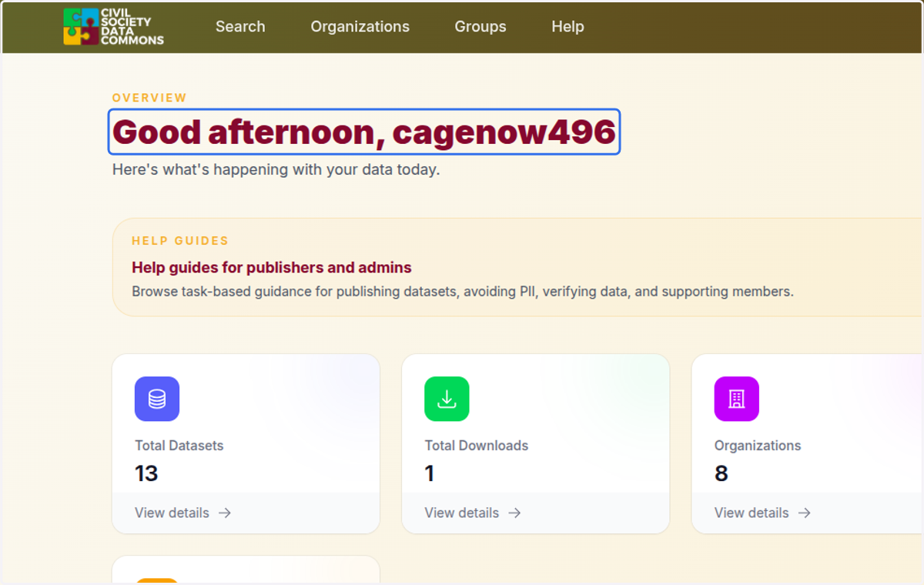Click arrow icon beside Total Datasets View details
Screen dimensions: 924x585
[x=225, y=513]
